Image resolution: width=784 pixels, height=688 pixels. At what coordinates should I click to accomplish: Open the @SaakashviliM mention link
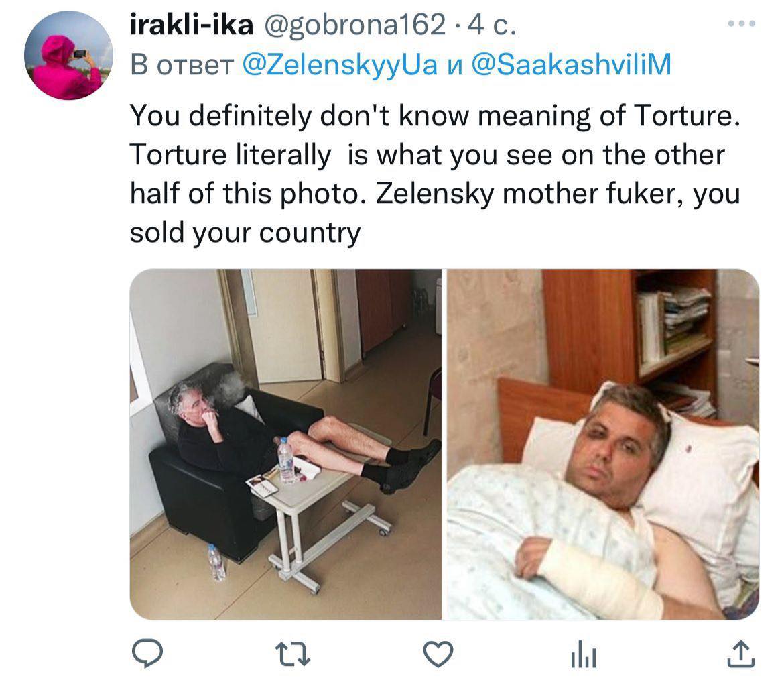(x=571, y=64)
